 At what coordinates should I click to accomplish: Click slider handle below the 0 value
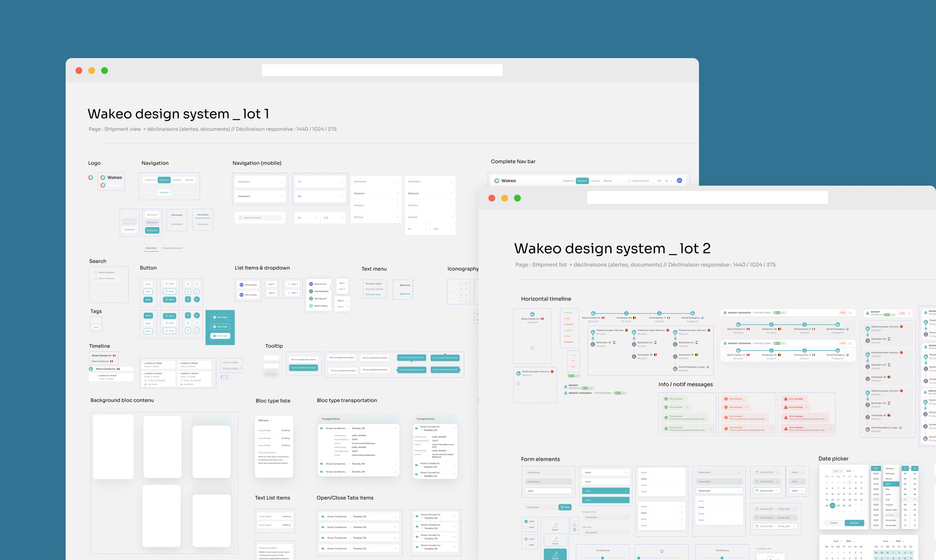click(x=639, y=558)
